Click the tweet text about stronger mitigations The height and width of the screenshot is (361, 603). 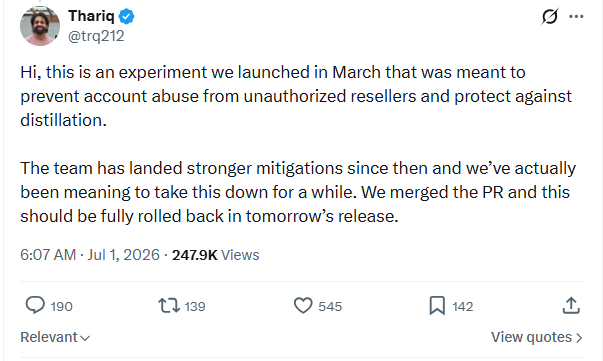pos(298,192)
